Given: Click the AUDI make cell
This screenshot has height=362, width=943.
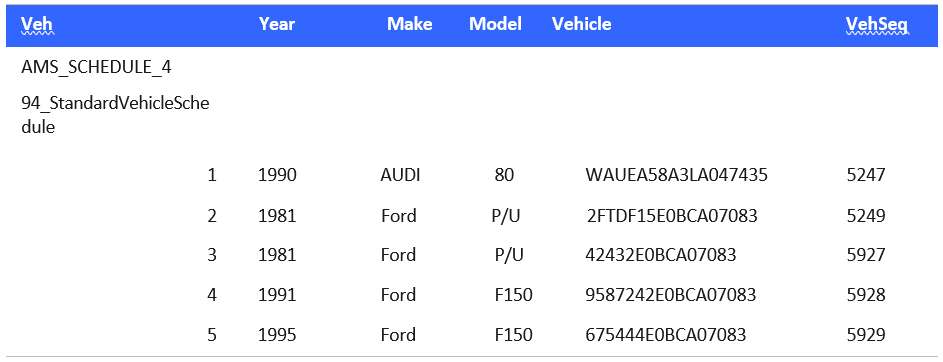Looking at the screenshot, I should point(400,175).
